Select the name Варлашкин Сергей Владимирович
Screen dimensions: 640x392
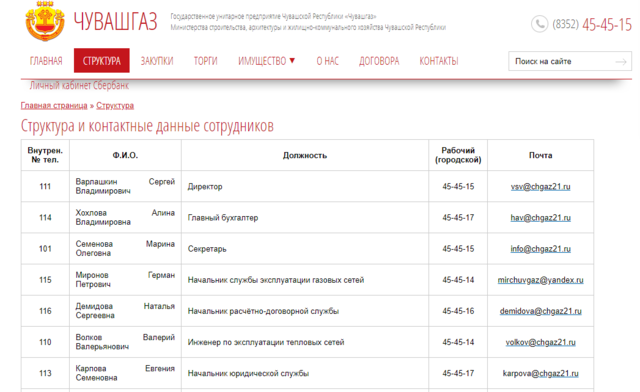(125, 186)
